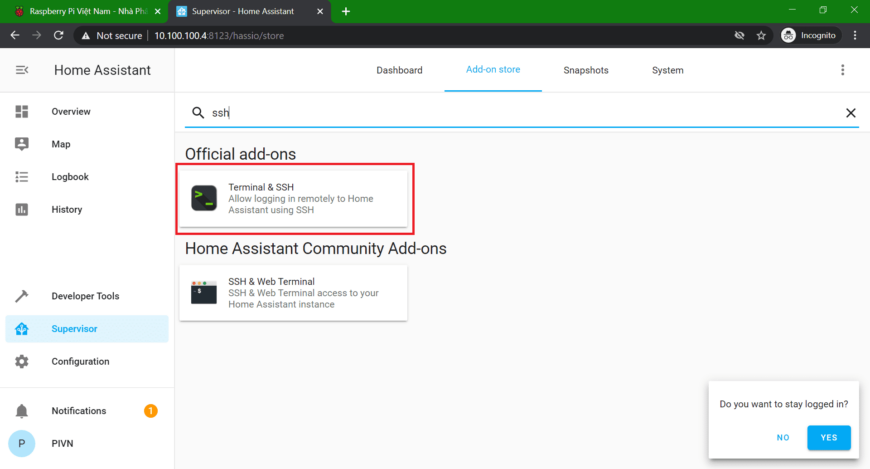Screen dimensions: 870x469
Task: Open the PIVN user profile
Action: [x=62, y=443]
